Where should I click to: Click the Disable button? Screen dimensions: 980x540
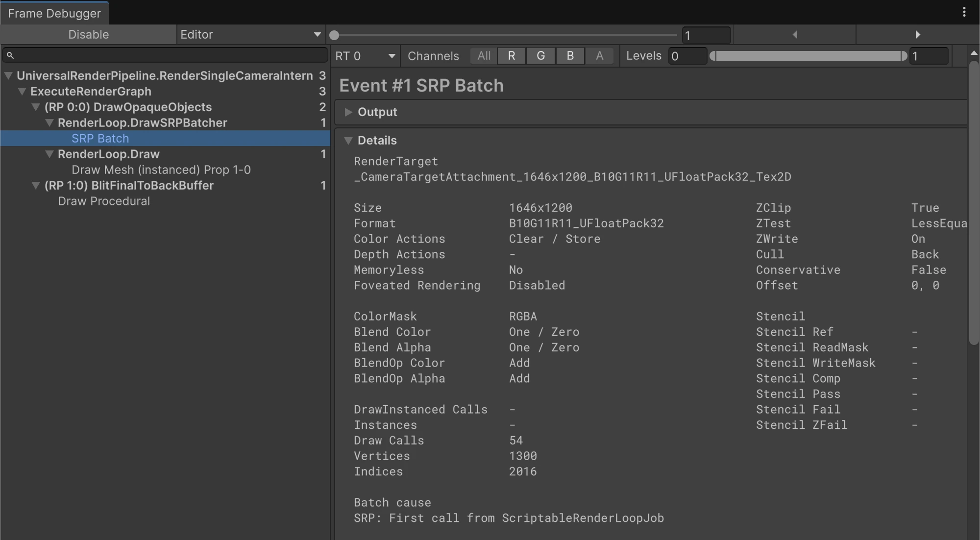pyautogui.click(x=88, y=35)
